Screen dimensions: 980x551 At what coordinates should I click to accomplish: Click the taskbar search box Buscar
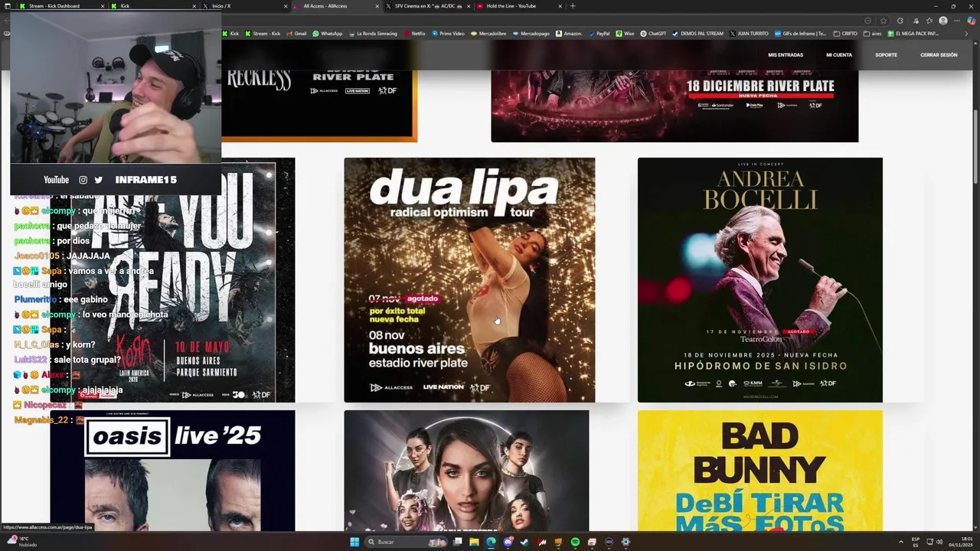[407, 542]
